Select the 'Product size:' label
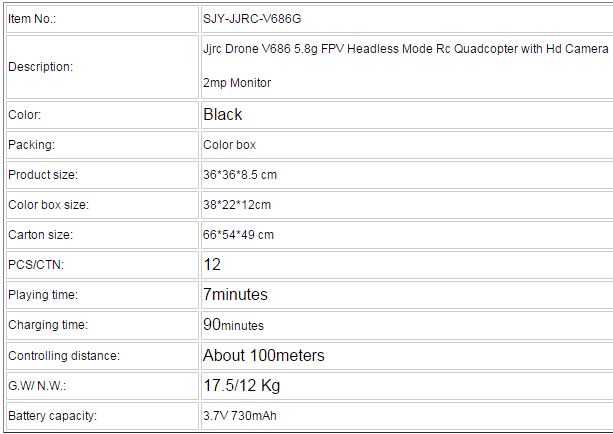 point(43,175)
